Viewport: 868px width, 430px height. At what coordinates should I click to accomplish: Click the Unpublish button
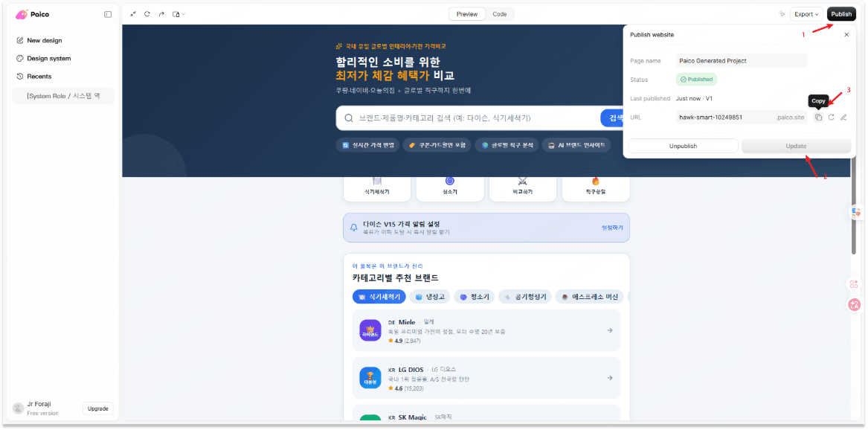tap(683, 146)
